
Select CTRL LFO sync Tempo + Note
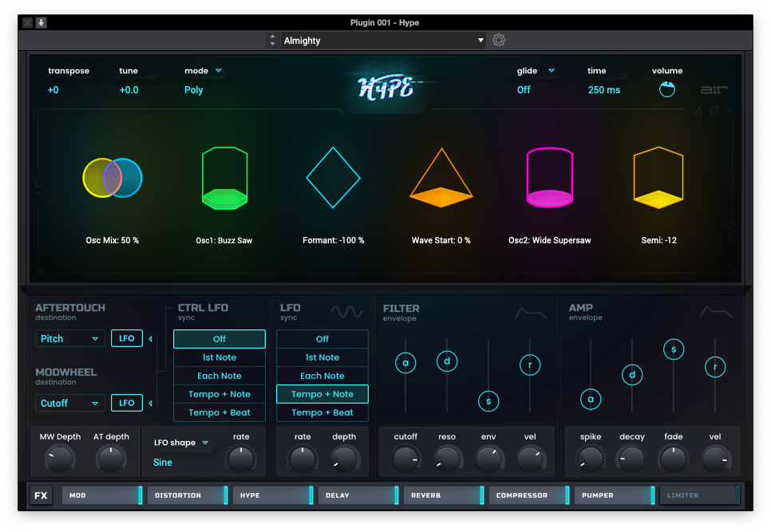click(219, 394)
